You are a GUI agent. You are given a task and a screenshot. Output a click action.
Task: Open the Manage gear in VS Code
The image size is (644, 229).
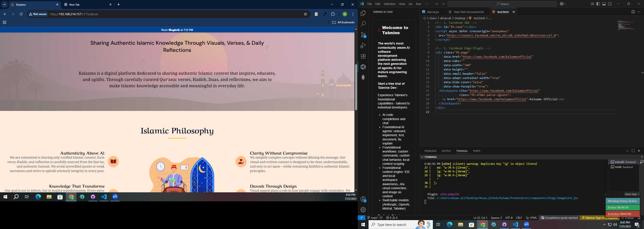(363, 210)
